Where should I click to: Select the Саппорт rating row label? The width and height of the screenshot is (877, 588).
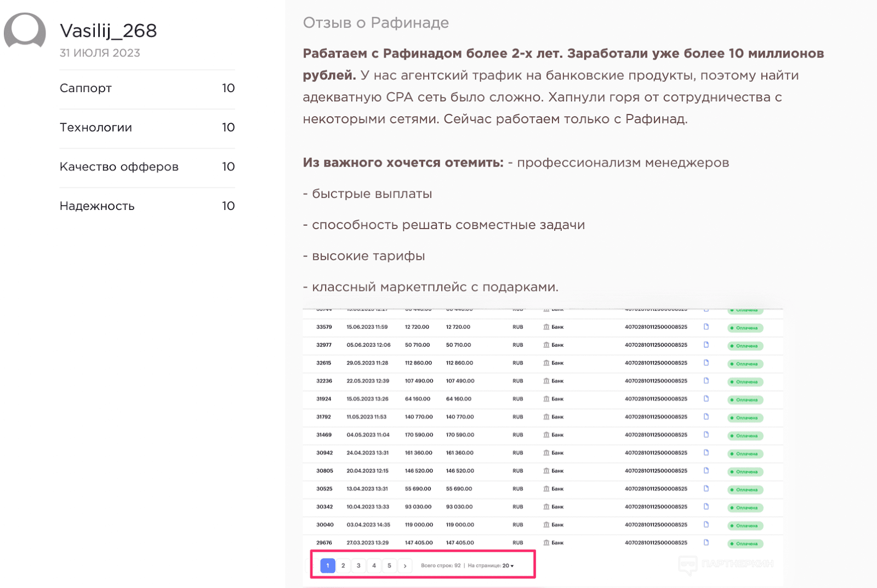point(86,88)
